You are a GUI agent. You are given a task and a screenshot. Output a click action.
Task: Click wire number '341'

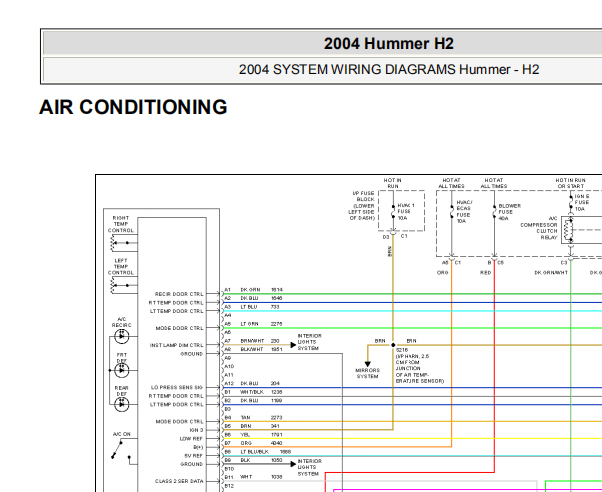pos(275,426)
